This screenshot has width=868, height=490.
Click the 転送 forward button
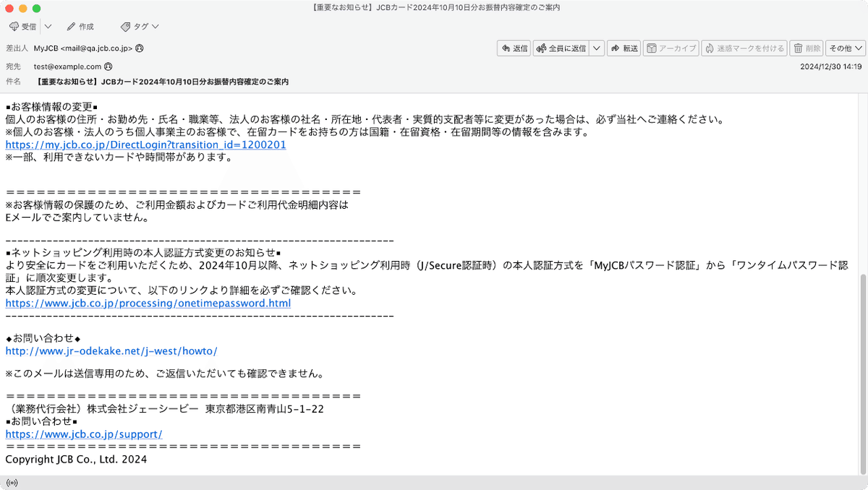[x=624, y=48]
